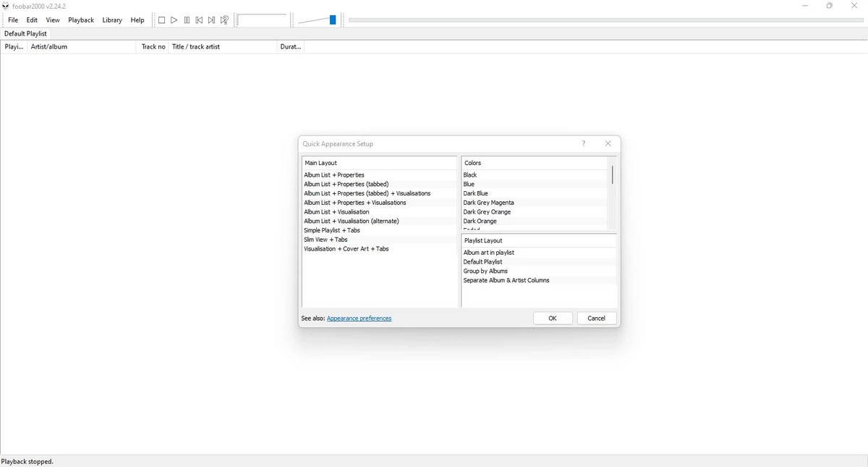This screenshot has height=467, width=868.
Task: Select Album List + Properties layout
Action: (x=380, y=175)
